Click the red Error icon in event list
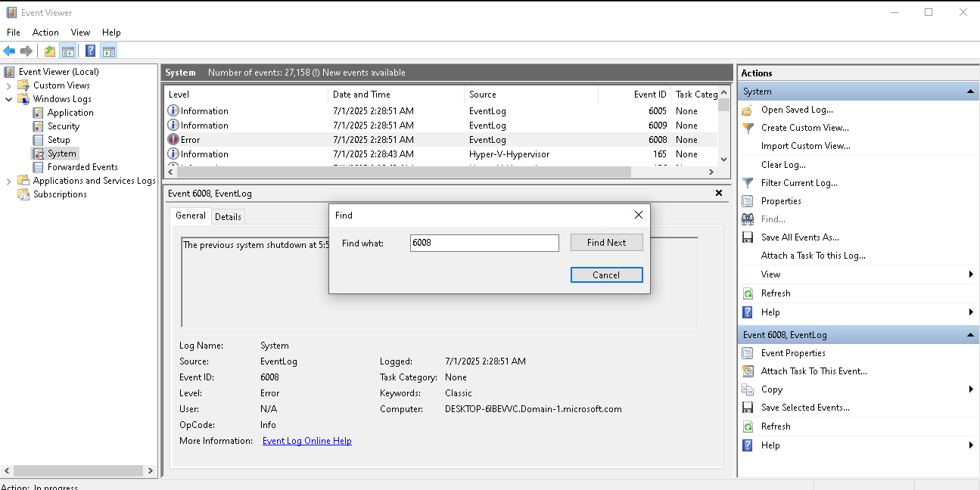The height and width of the screenshot is (490, 980). [x=173, y=140]
